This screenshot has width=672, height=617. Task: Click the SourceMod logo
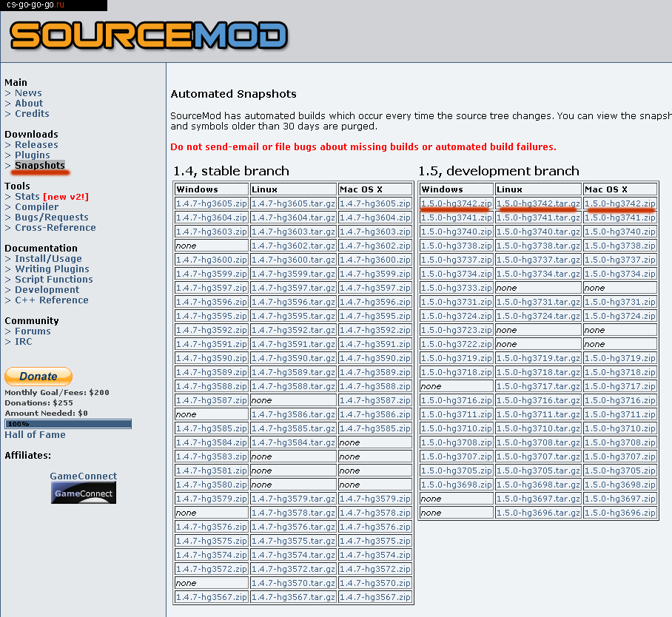(x=148, y=35)
